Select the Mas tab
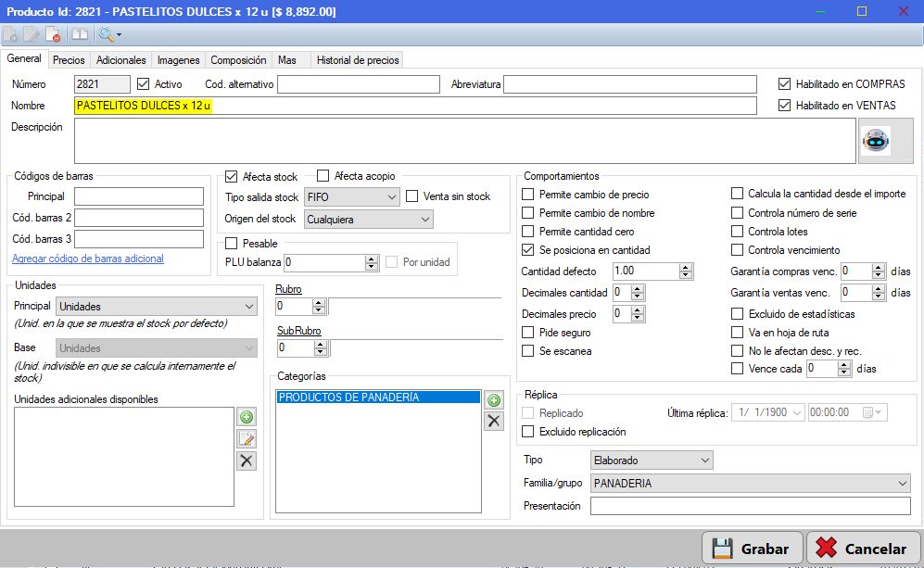This screenshot has height=568, width=924. pos(287,60)
